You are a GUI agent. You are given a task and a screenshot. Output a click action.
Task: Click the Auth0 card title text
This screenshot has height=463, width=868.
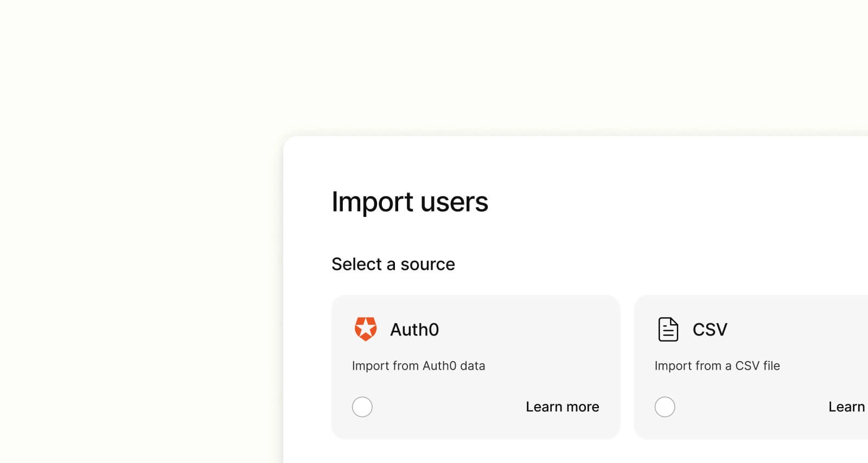click(x=414, y=330)
